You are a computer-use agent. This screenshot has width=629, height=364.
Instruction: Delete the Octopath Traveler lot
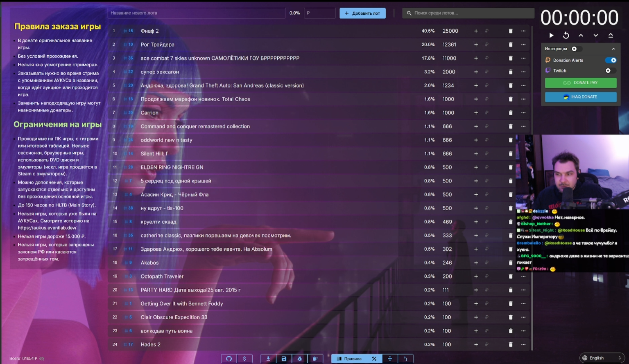coord(511,276)
